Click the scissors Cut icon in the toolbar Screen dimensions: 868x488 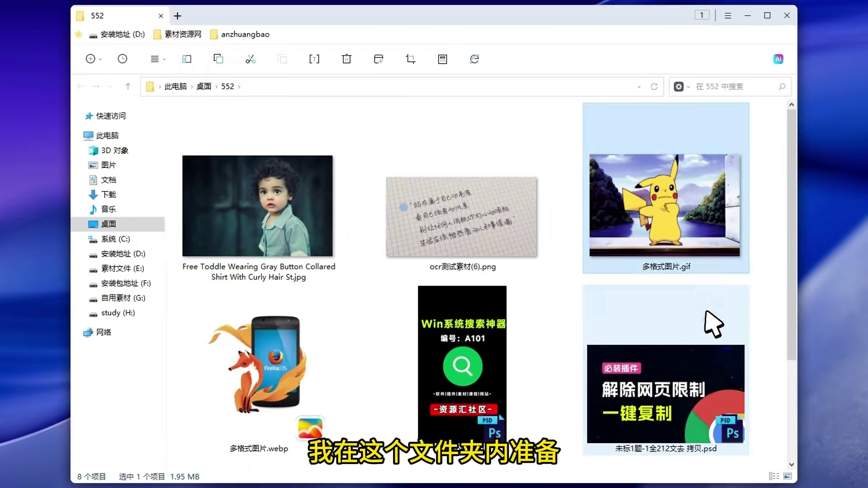pos(250,59)
